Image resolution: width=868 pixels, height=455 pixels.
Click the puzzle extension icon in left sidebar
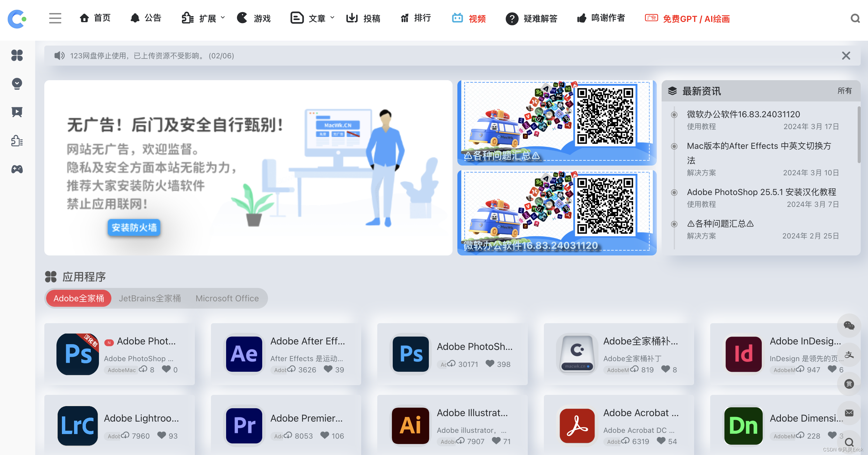tap(17, 141)
